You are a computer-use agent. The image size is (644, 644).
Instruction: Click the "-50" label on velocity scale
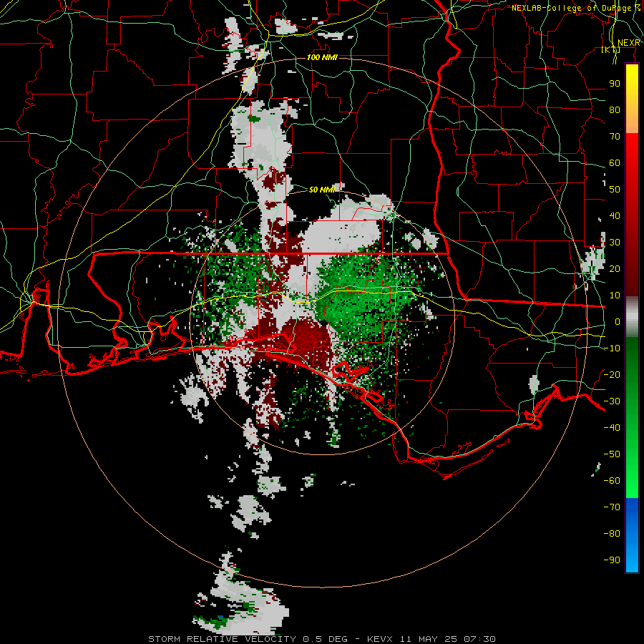pos(612,454)
